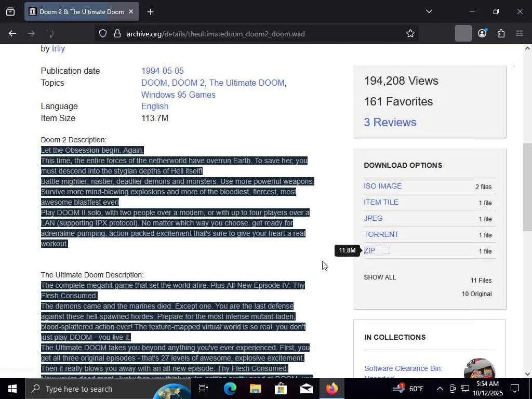Screen dimensions: 532x399
Task: Expand the list all tabs dropdown
Action: click(x=429, y=11)
